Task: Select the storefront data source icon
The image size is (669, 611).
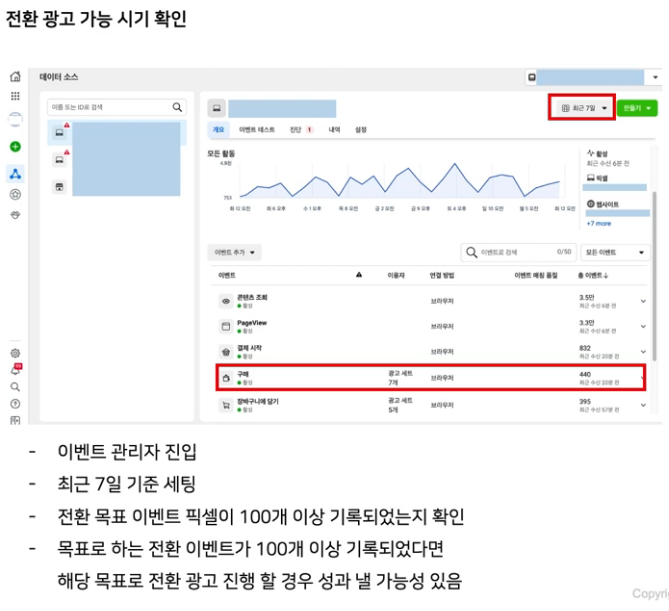Action: [60, 187]
